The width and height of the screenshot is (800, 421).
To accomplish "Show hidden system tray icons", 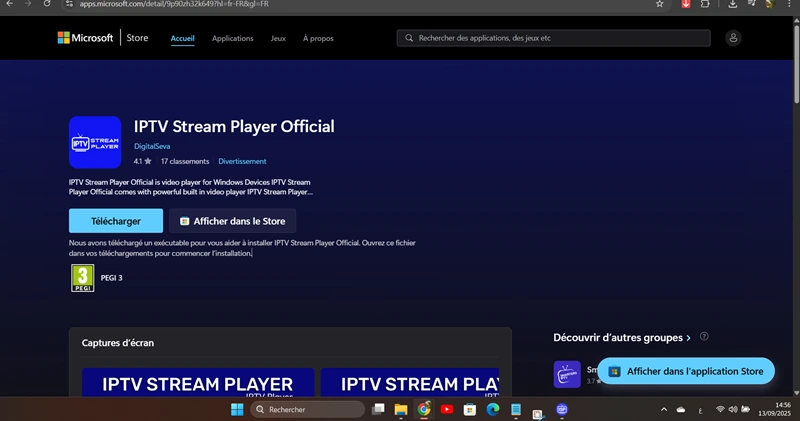I will 664,409.
